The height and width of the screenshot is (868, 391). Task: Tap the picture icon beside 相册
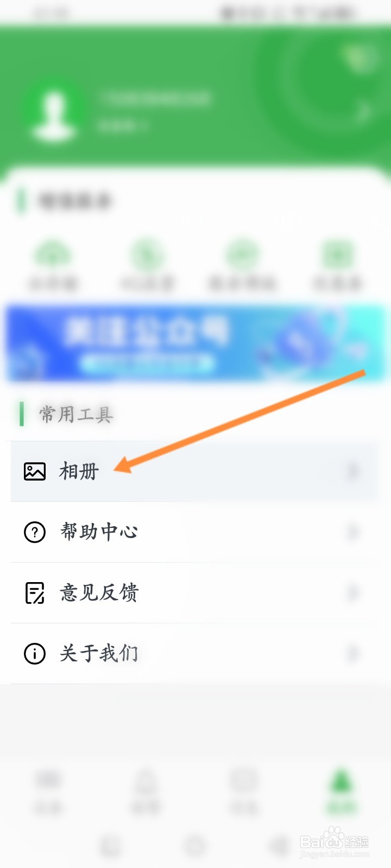pos(35,471)
